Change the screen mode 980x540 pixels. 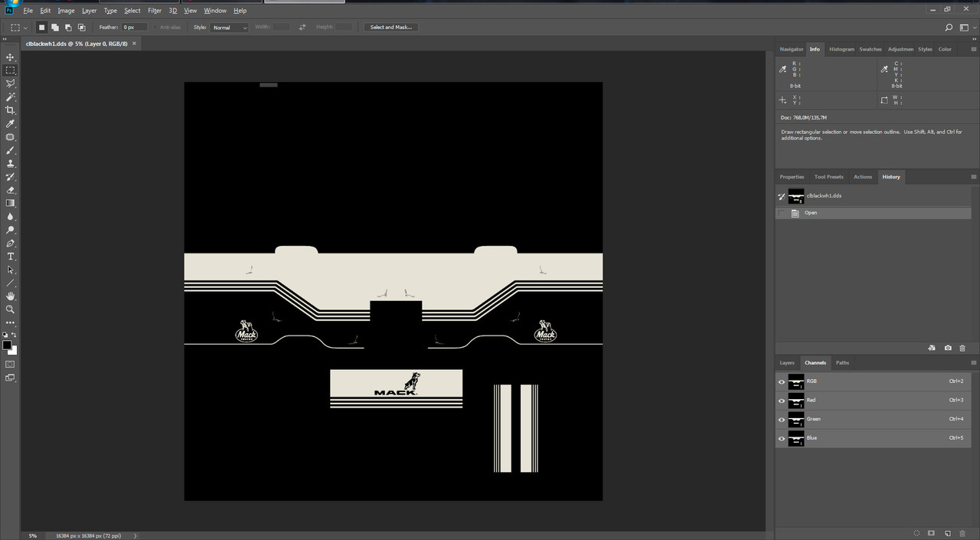pyautogui.click(x=11, y=377)
